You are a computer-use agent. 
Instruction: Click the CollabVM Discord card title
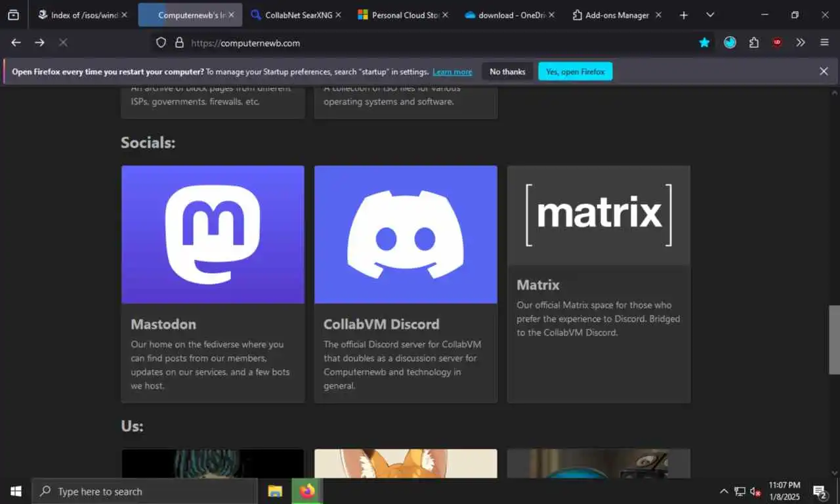[381, 324]
